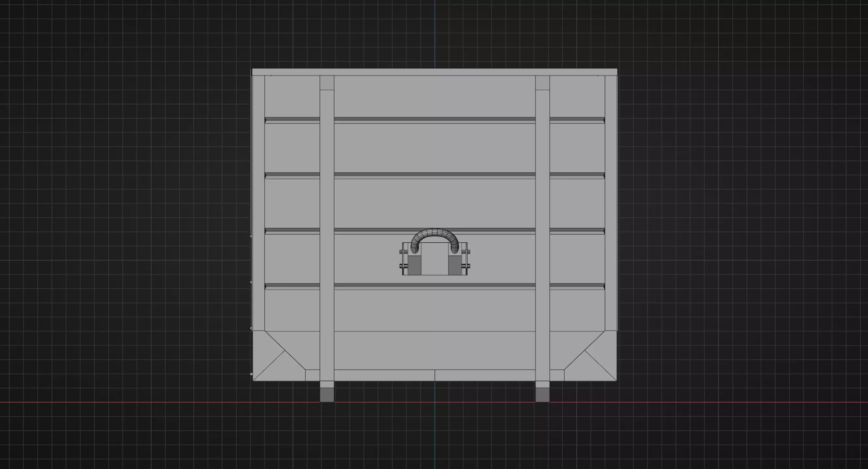Viewport: 868px width, 469px height.
Task: Click the left dark handle bracket block
Action: [414, 265]
